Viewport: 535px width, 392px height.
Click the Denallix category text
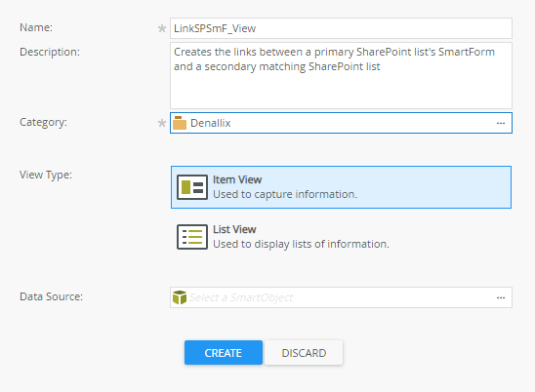tap(211, 123)
